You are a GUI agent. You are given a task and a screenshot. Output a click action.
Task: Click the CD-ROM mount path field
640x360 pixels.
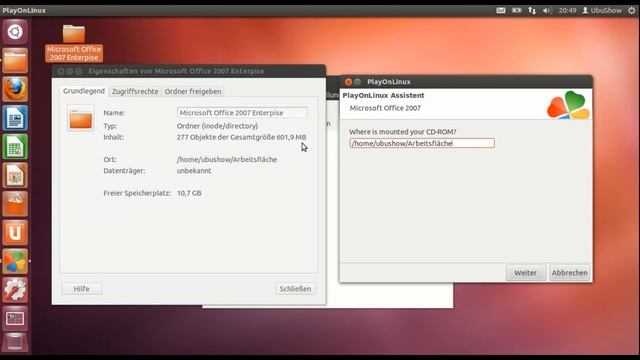tap(422, 143)
